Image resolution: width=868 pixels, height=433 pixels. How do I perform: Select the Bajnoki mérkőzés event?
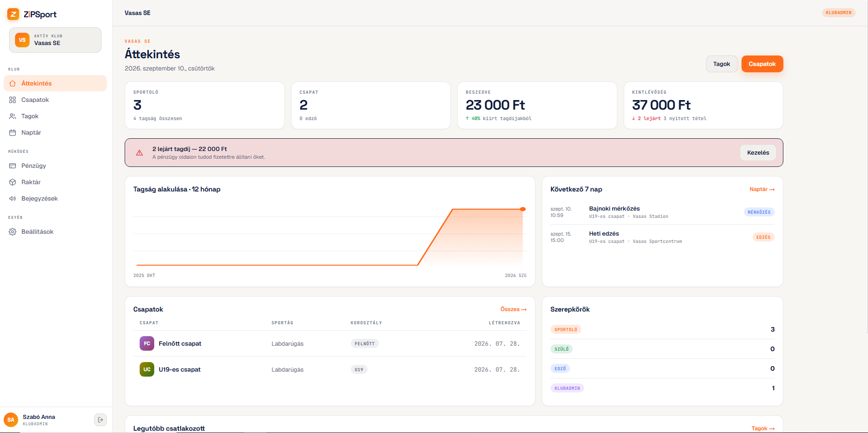point(662,212)
